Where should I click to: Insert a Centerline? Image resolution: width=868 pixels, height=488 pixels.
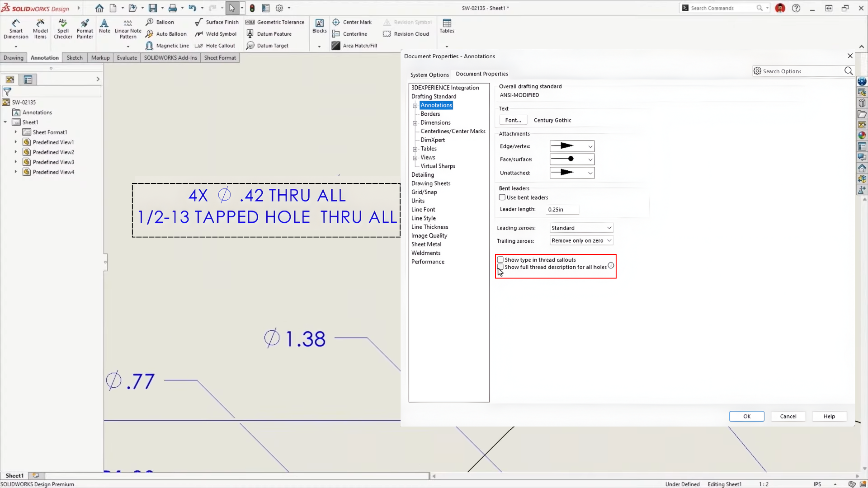(x=349, y=34)
